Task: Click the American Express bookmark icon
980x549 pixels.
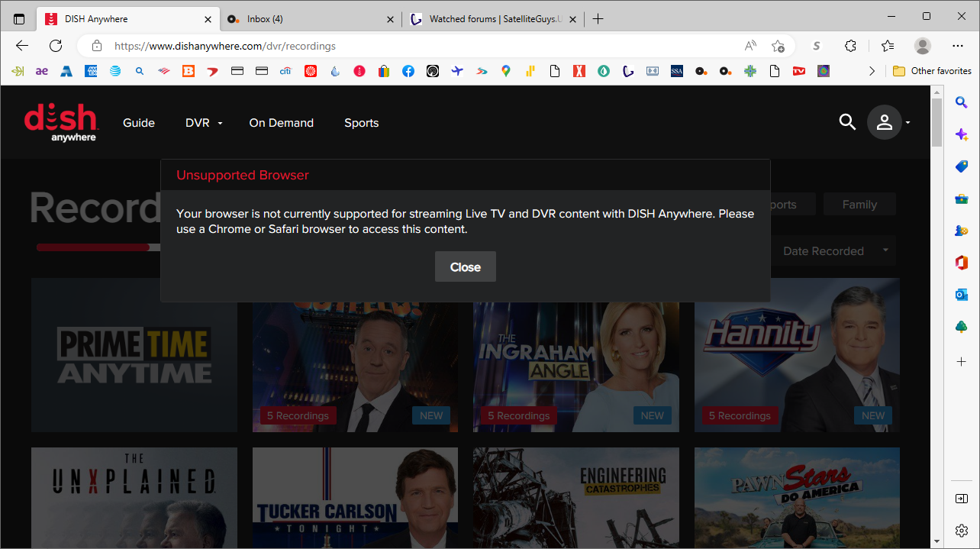Action: click(x=91, y=71)
